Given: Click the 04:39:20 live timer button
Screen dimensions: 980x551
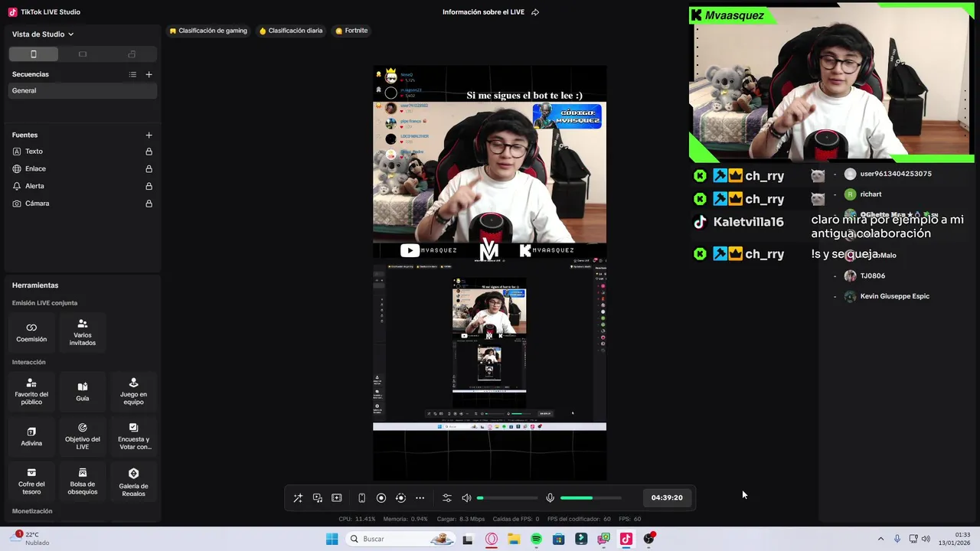Looking at the screenshot, I should [x=667, y=497].
